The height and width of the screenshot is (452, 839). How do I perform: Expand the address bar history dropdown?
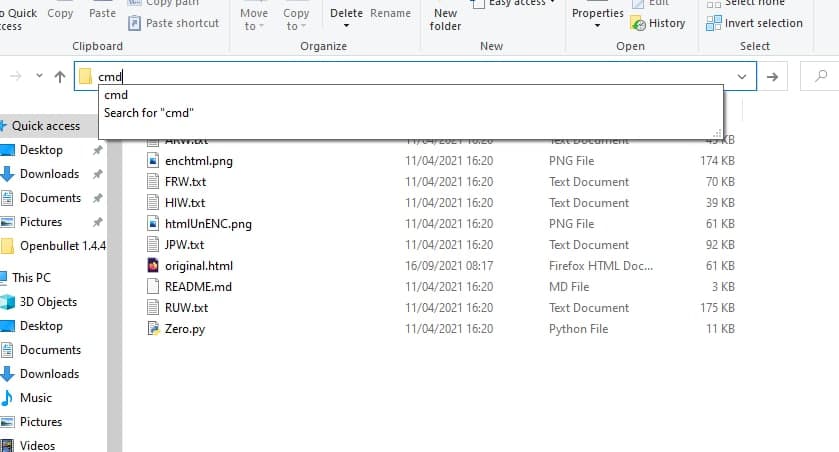pos(741,76)
